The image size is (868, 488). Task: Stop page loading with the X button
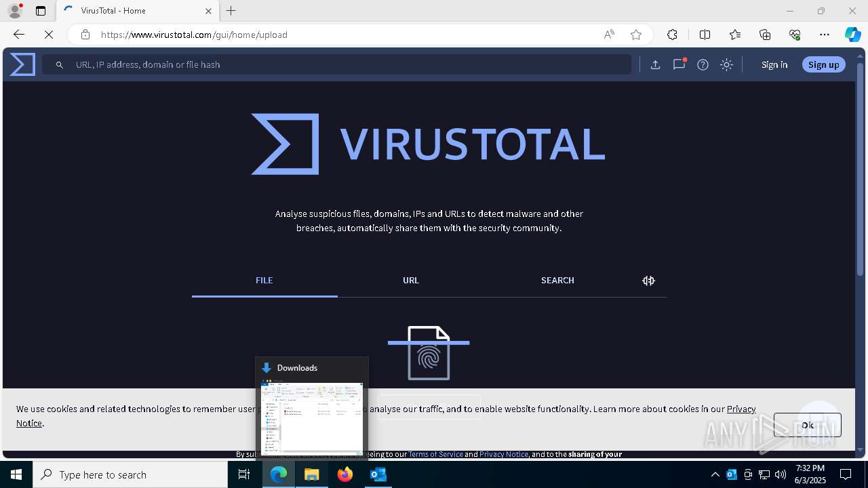pos(49,35)
